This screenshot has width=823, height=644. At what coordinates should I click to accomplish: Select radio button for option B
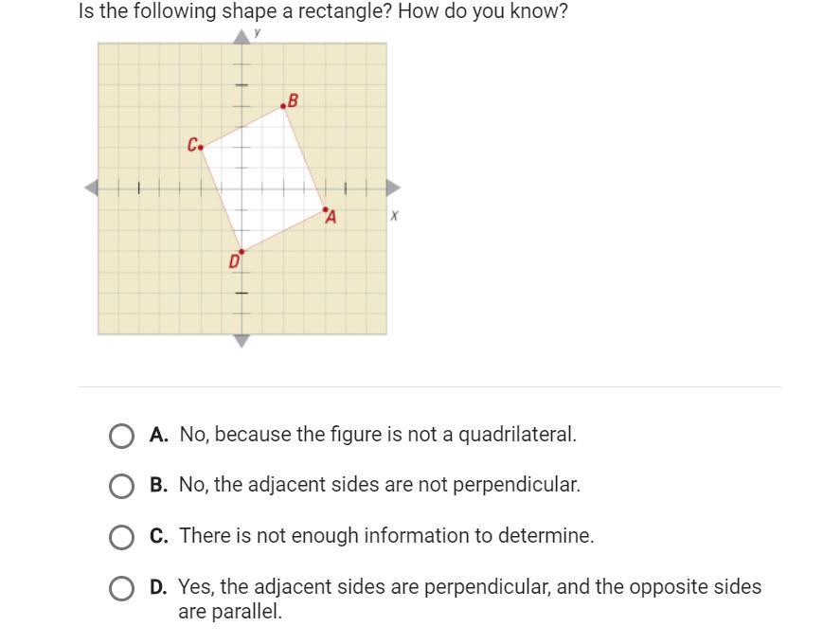click(121, 486)
